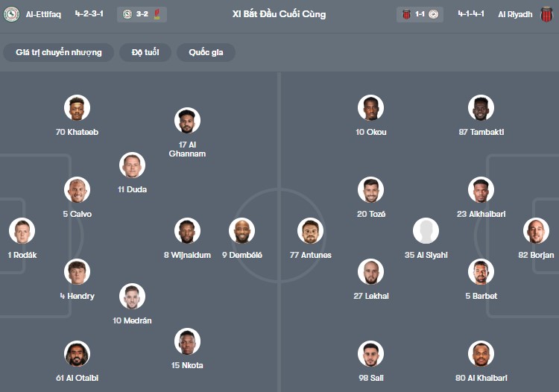Click the Al Riyadh team name
The image size is (559, 392).
[515, 14]
